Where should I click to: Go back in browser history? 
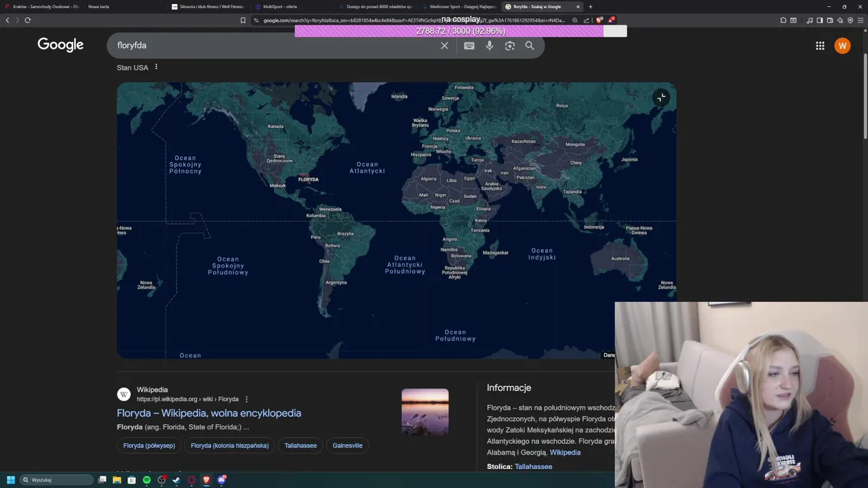[x=7, y=20]
